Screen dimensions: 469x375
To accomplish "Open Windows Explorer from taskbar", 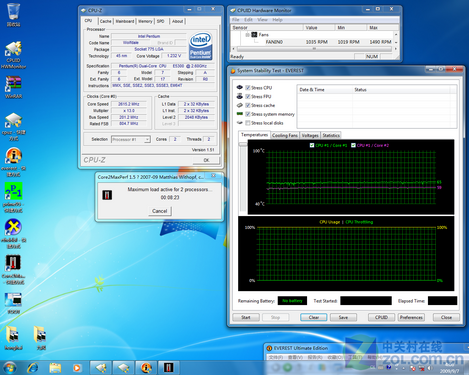I will (x=55, y=368).
